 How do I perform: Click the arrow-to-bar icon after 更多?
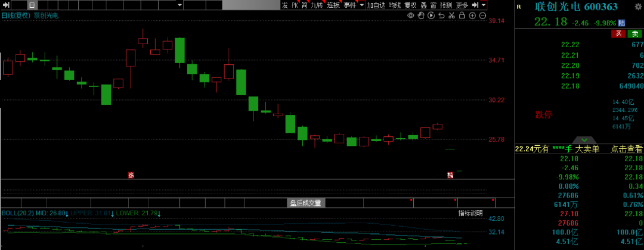(x=475, y=5)
